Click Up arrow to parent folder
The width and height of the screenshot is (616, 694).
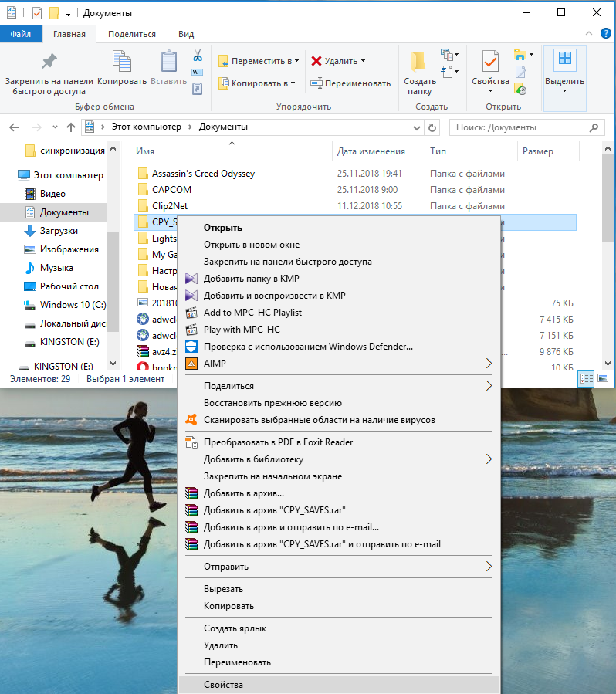click(x=71, y=127)
